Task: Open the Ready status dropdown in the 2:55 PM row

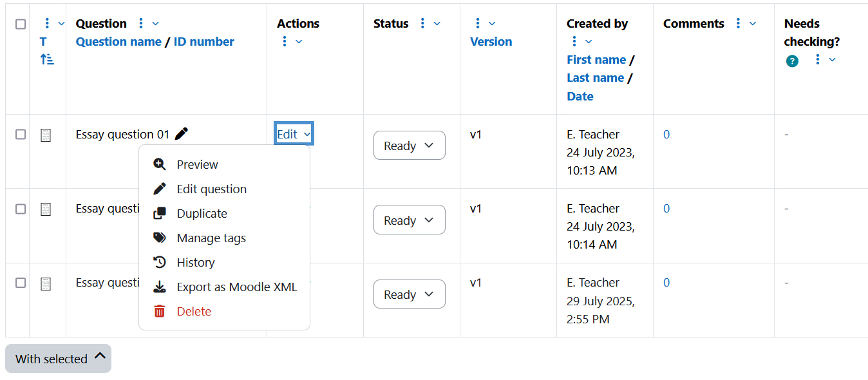Action: point(410,294)
